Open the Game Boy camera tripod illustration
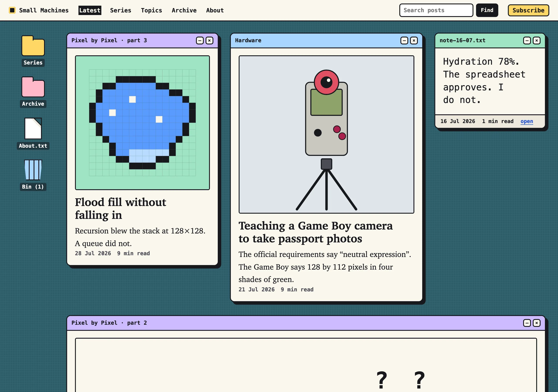Screen dimensions: 558x392 point(326,135)
